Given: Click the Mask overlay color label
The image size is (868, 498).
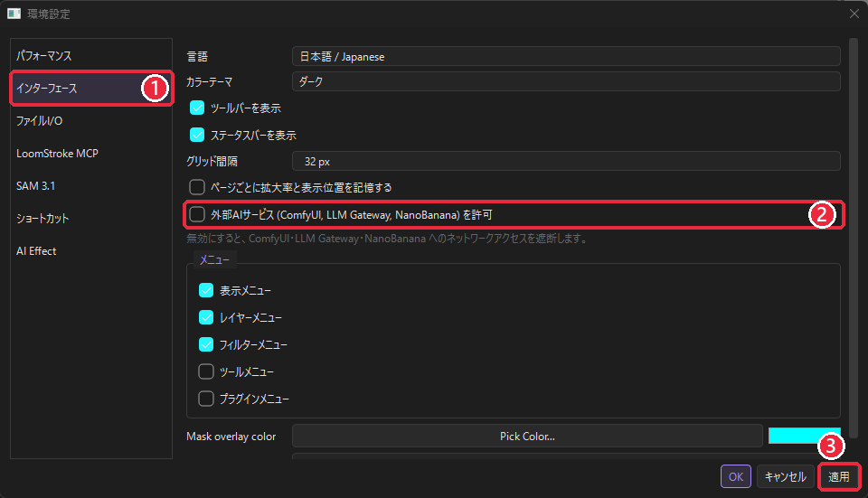Looking at the screenshot, I should click(x=231, y=437).
